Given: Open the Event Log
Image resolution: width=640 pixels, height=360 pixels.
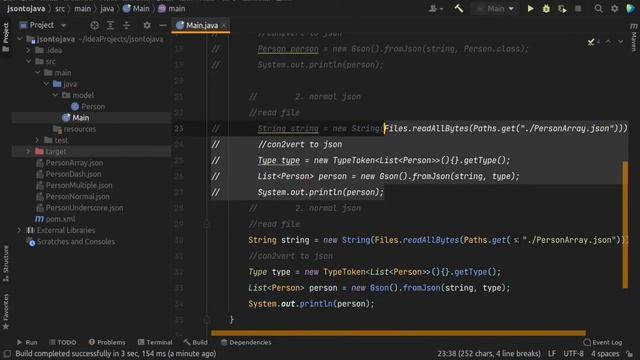Looking at the screenshot, I should (603, 342).
